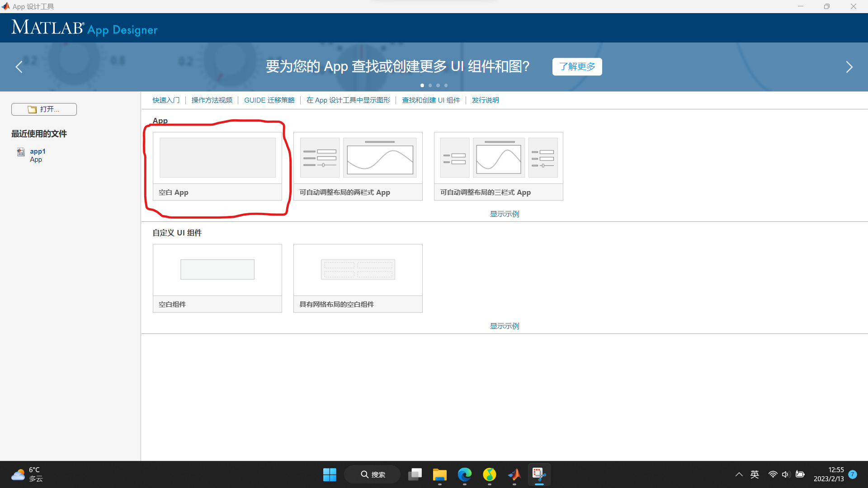Open the Windows Start menu

[330, 474]
